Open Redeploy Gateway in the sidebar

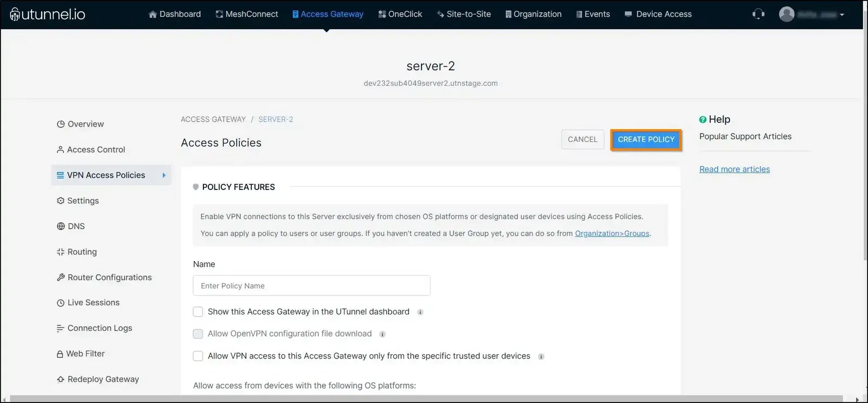(x=98, y=379)
